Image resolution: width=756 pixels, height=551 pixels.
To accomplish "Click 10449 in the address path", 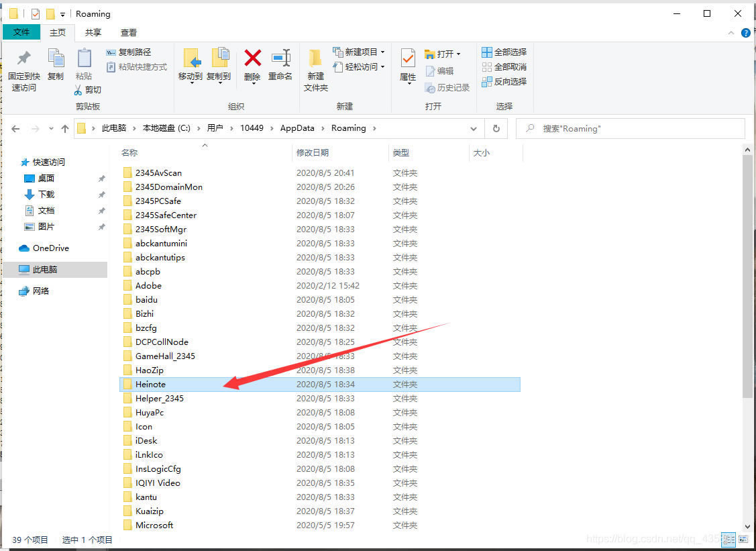I will pyautogui.click(x=252, y=128).
